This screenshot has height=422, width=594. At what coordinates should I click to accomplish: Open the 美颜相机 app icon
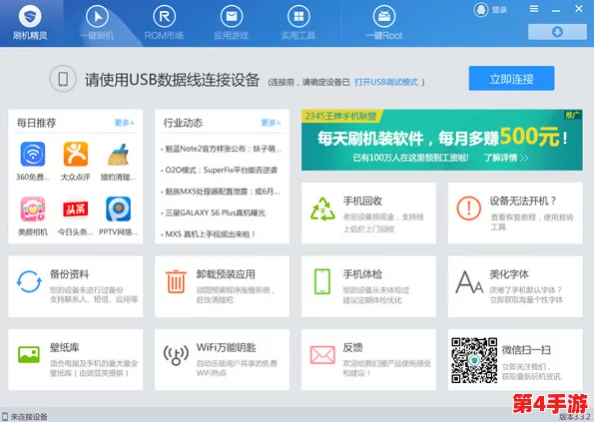coord(33,209)
